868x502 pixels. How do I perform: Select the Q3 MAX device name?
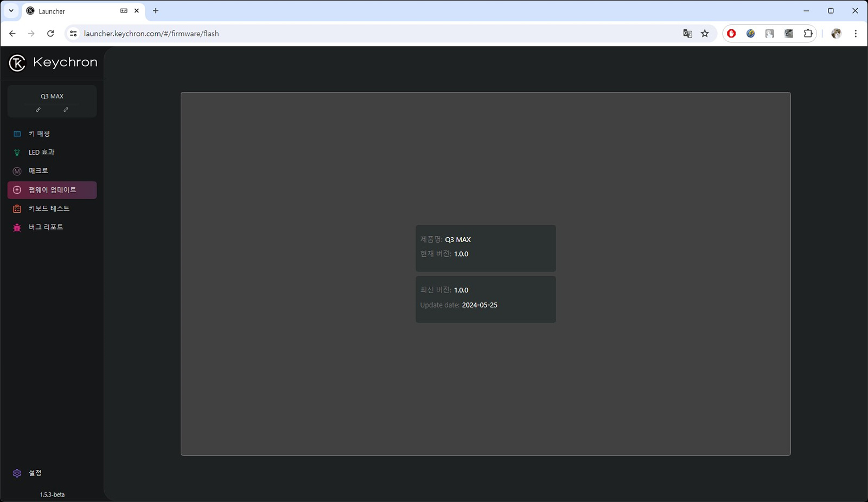tap(52, 96)
